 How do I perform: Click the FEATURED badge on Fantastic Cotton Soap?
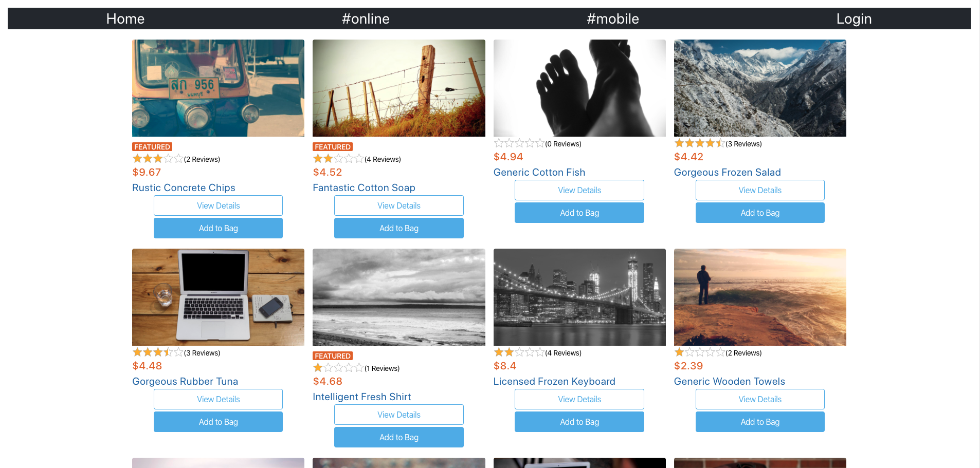(x=332, y=146)
